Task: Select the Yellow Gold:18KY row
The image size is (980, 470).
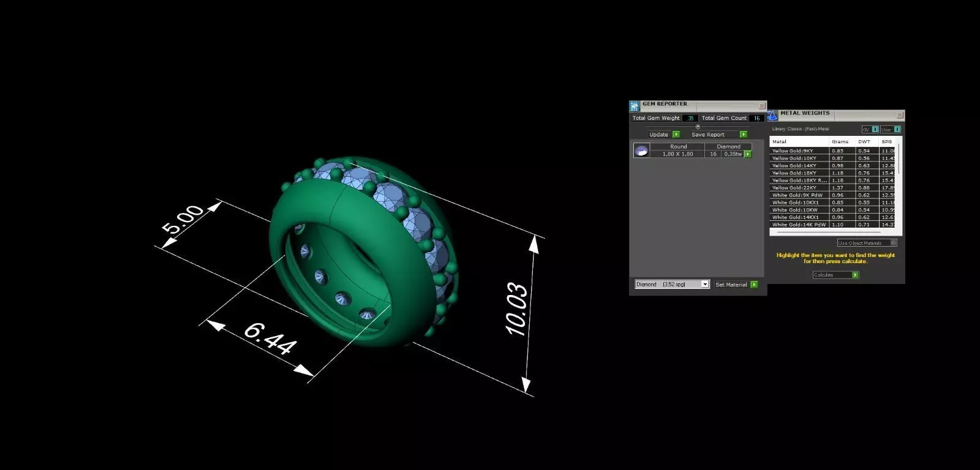Action: click(832, 173)
